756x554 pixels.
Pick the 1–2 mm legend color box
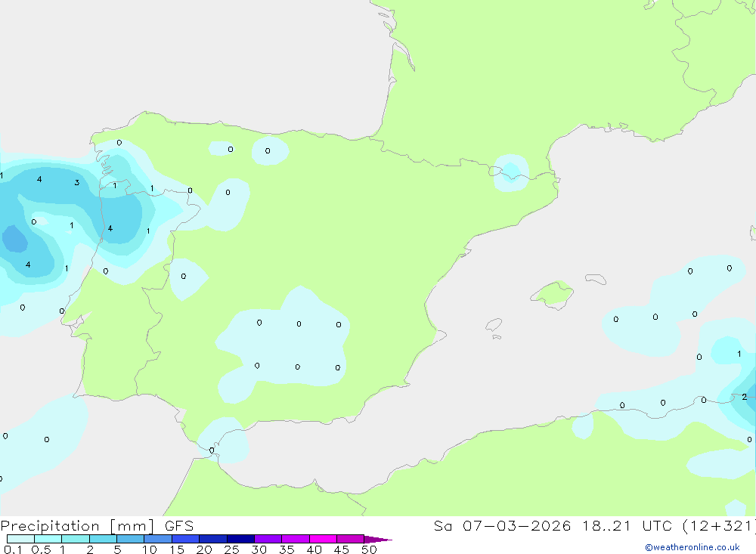point(75,539)
